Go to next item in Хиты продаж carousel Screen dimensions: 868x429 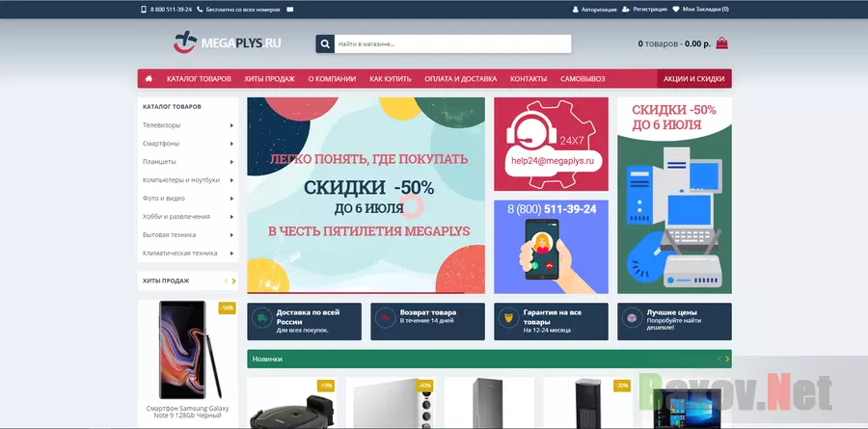pyautogui.click(x=233, y=282)
